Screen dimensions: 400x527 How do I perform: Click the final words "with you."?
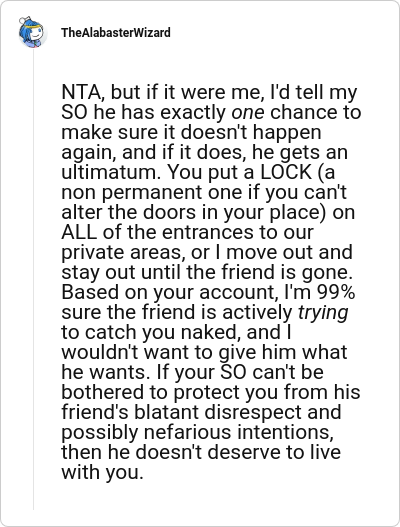(103, 472)
